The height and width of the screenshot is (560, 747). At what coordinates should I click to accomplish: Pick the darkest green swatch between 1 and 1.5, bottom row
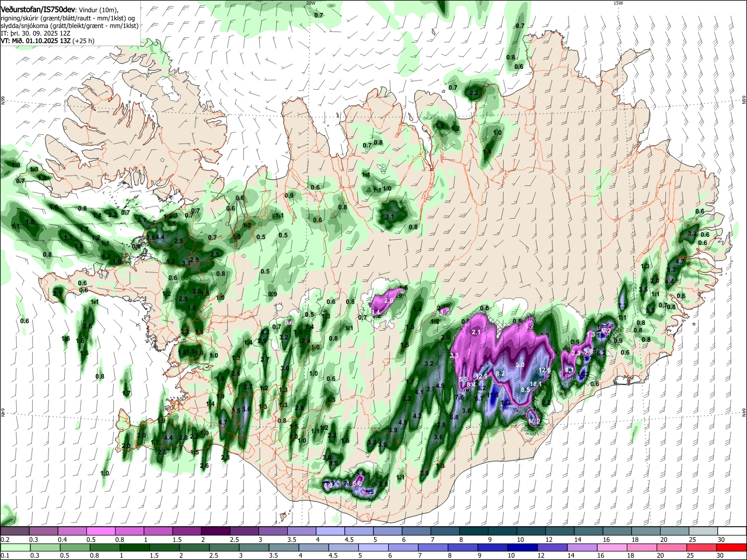134,547
